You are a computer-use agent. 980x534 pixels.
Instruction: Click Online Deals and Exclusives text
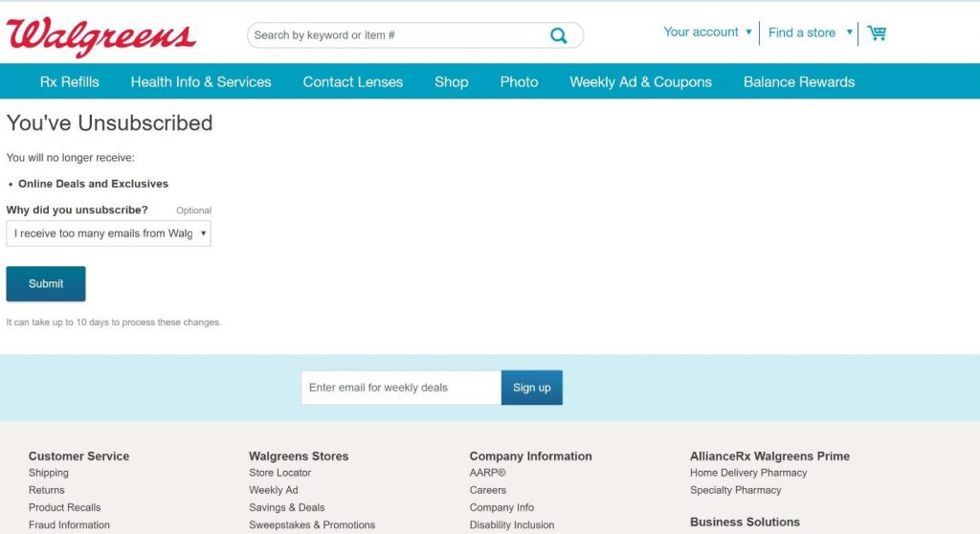click(93, 184)
